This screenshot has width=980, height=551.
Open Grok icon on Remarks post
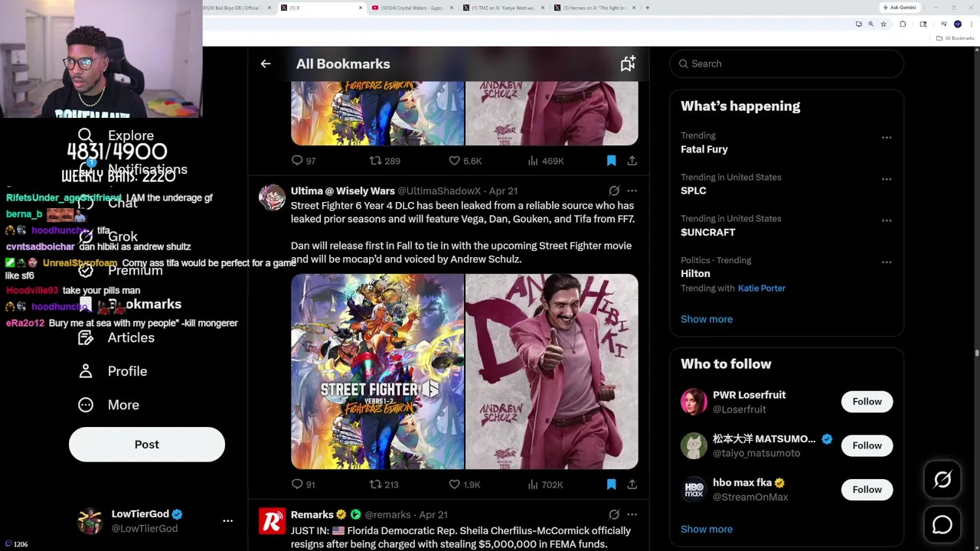tap(614, 514)
